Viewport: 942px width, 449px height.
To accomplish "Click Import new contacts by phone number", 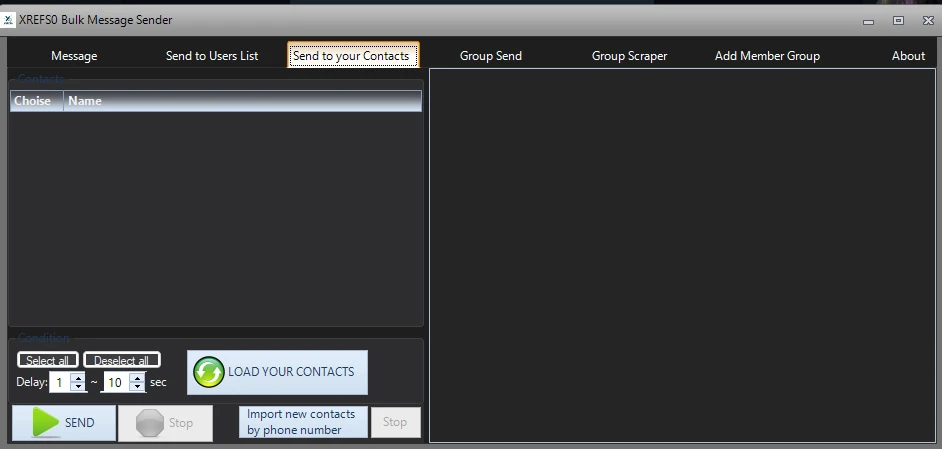I will (303, 422).
